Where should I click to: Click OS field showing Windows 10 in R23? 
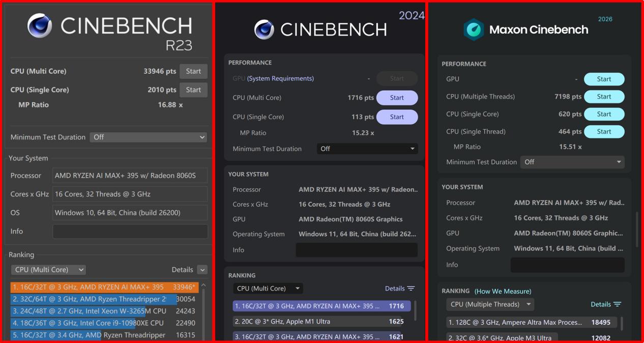(130, 213)
